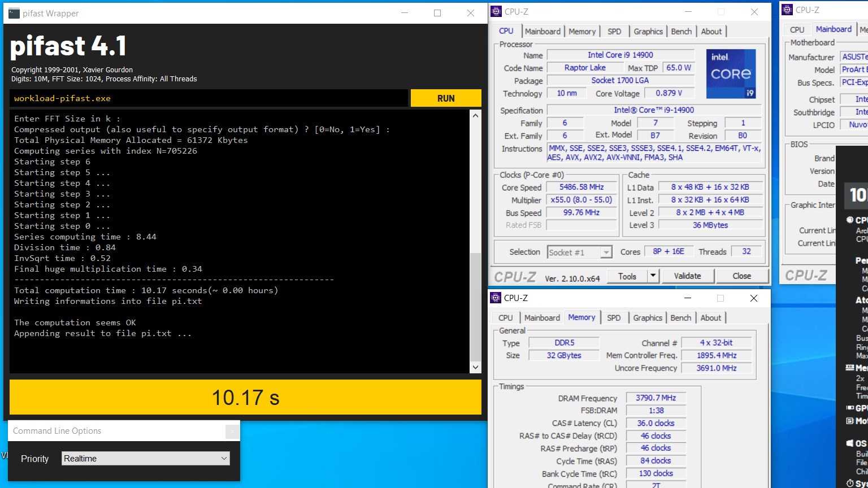Viewport: 868px width, 488px height.
Task: Switch to Mainboard tab in CPU-Z Memory window
Action: pos(542,317)
